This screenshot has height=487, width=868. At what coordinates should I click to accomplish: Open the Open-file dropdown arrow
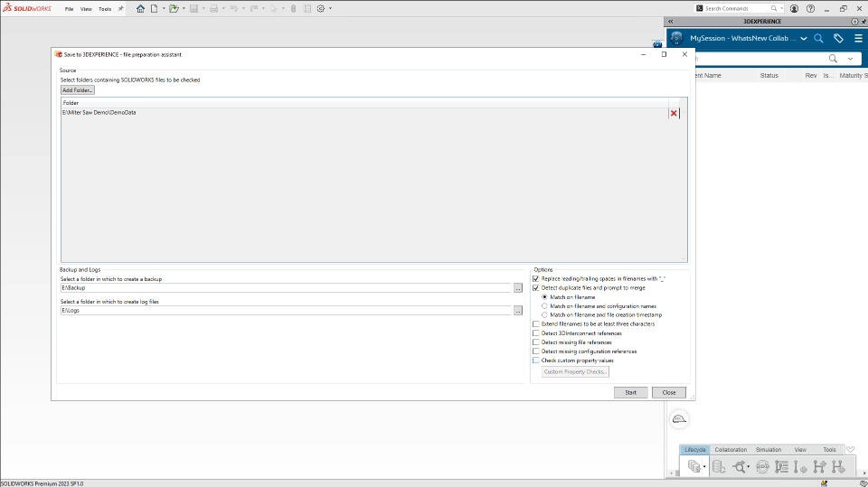tap(184, 9)
